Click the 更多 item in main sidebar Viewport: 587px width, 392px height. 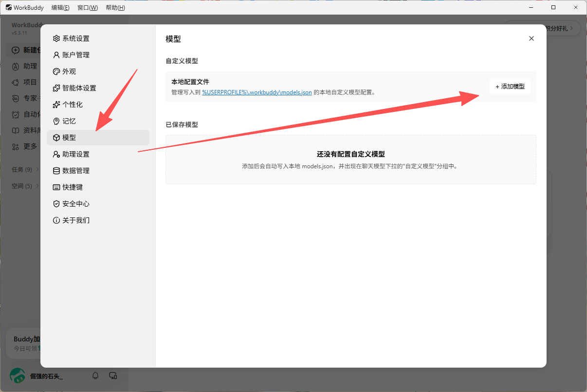point(24,146)
